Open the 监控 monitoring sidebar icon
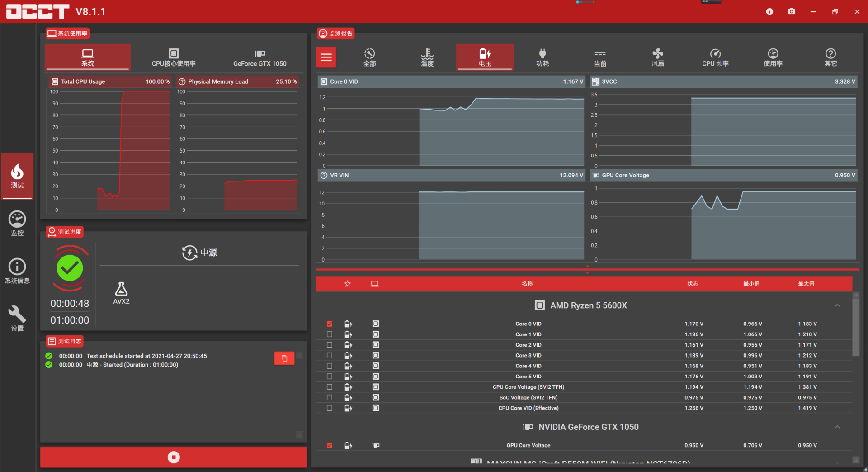868x472 pixels. tap(17, 223)
